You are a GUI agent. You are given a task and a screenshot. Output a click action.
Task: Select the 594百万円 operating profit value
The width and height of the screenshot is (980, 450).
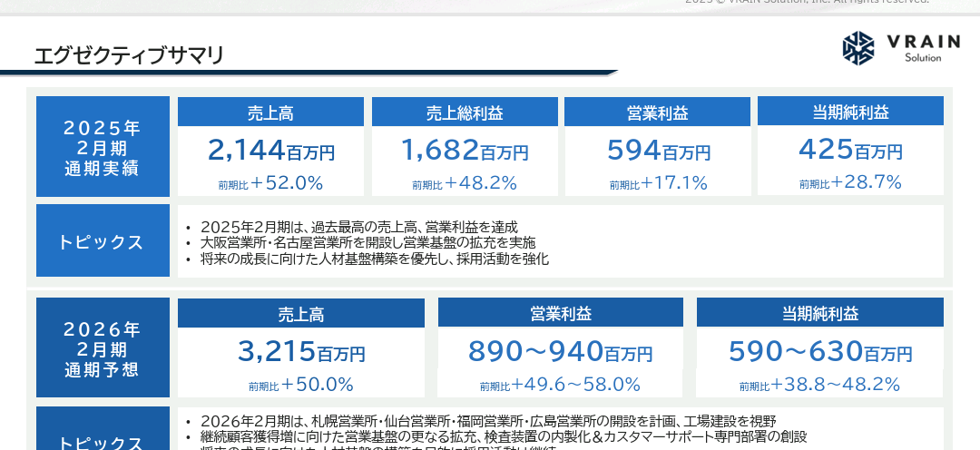[658, 150]
